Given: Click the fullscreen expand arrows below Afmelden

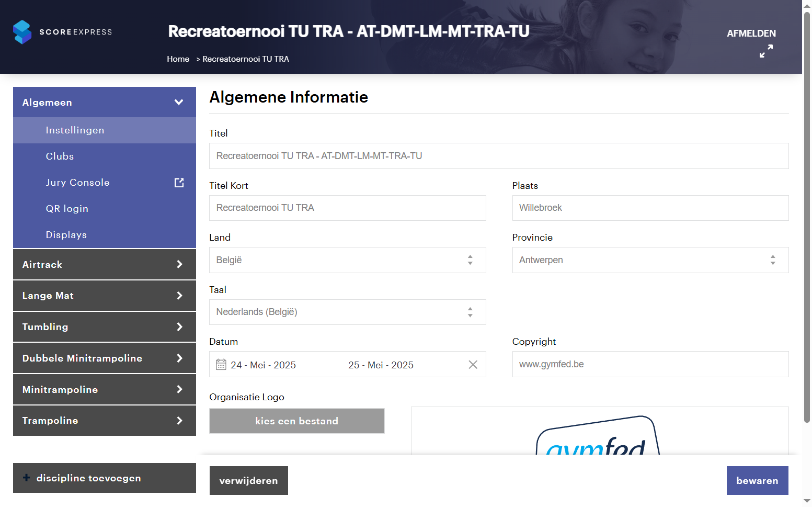Looking at the screenshot, I should [765, 51].
